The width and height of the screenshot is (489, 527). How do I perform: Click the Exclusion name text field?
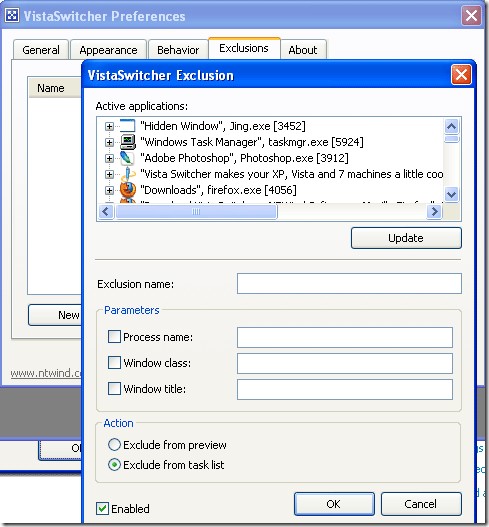(x=349, y=283)
